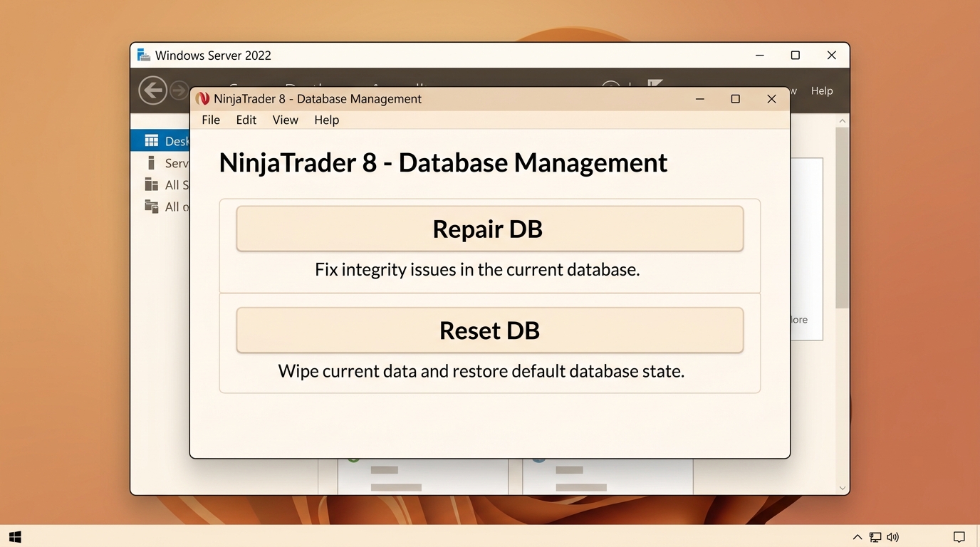Open the Edit menu in NinjaTrader

click(x=246, y=120)
